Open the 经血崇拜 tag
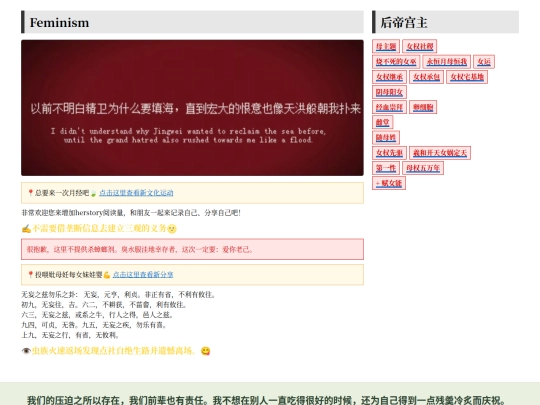The width and height of the screenshot is (540, 405). [390, 107]
